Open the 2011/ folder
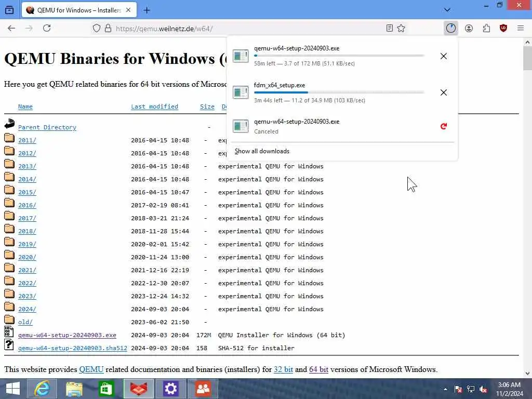Image resolution: width=532 pixels, height=399 pixels. click(27, 140)
